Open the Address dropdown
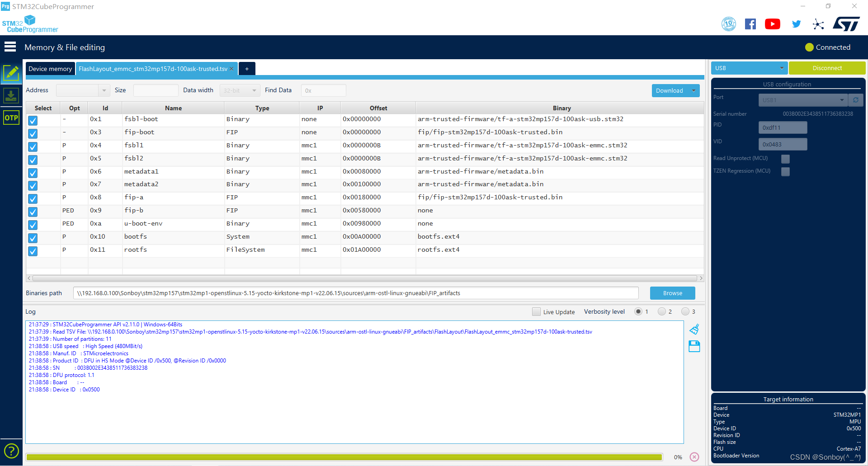 pyautogui.click(x=104, y=90)
